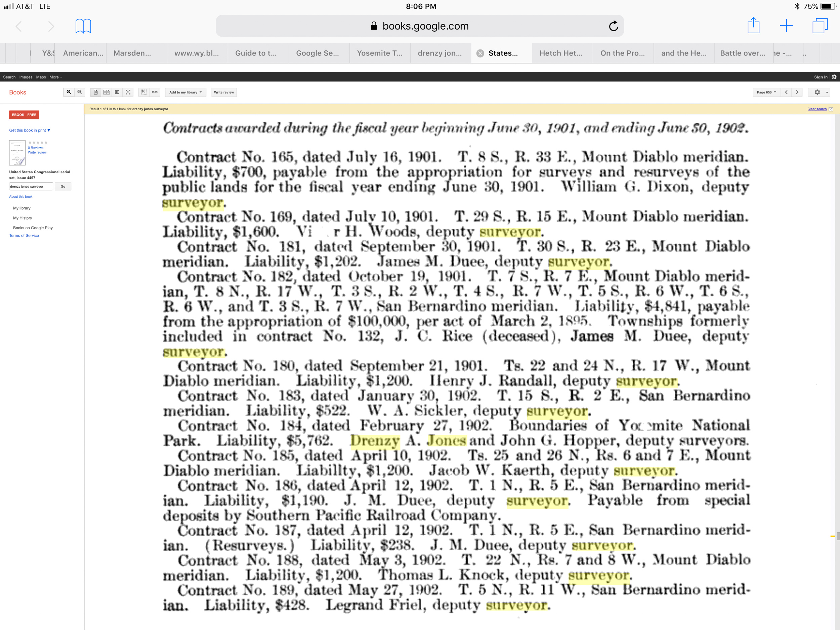This screenshot has height=630, width=840.
Task: Open Safari share sheet
Action: tap(753, 26)
